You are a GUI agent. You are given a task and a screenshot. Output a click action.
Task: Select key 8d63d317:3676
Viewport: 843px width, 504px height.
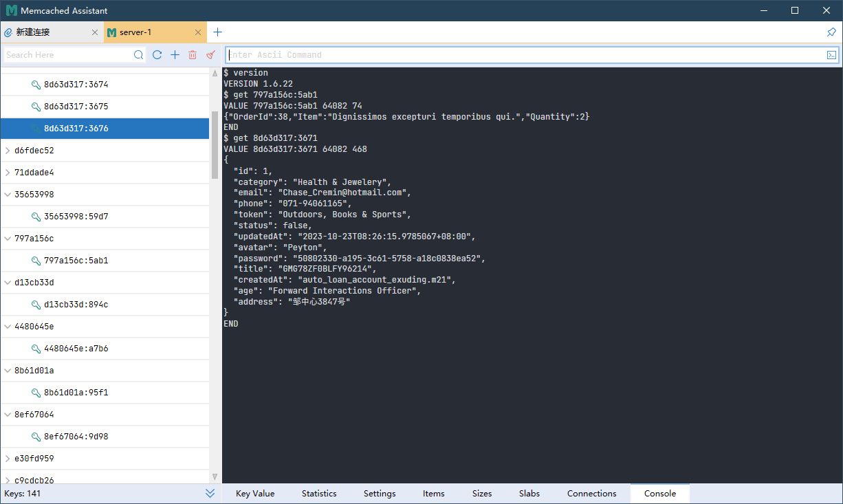tap(105, 129)
